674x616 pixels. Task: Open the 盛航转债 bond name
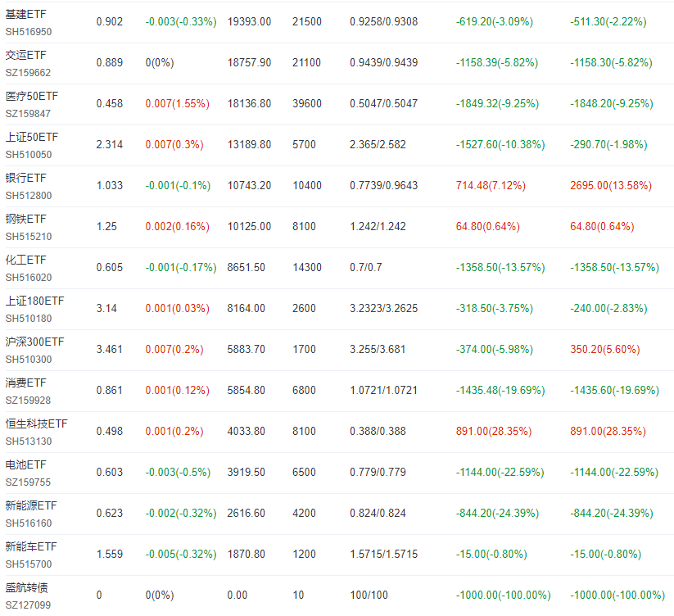coord(27,587)
